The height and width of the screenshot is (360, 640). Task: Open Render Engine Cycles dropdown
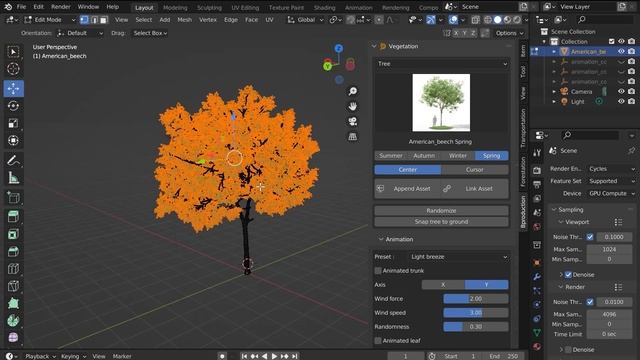pyautogui.click(x=611, y=169)
